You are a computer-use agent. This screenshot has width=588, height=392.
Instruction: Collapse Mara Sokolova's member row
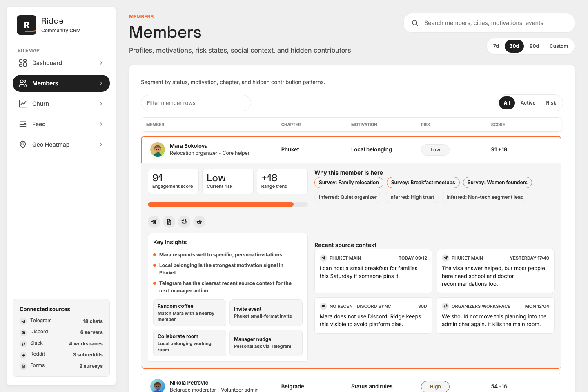click(351, 149)
